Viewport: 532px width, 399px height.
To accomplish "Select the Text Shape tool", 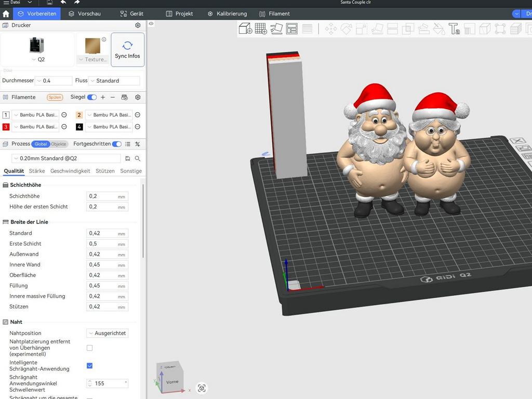I will click(454, 29).
